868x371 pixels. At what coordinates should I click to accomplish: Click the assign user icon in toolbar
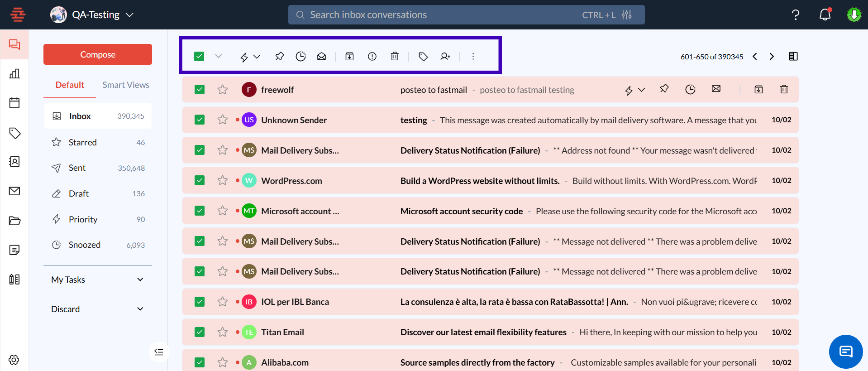[445, 56]
